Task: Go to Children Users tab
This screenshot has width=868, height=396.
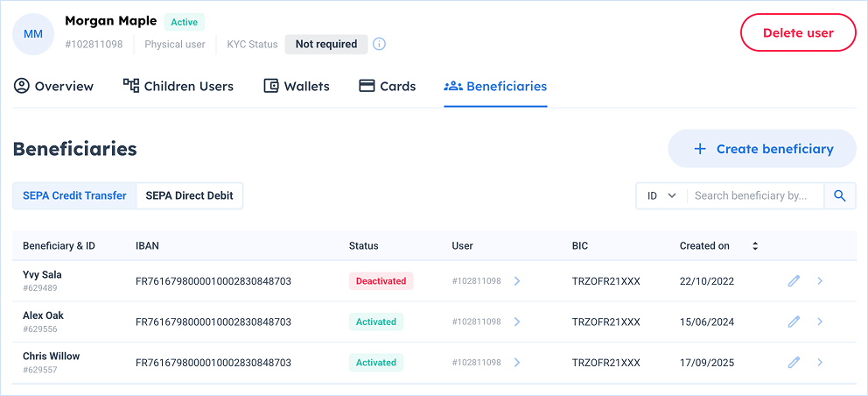Action: click(x=178, y=86)
